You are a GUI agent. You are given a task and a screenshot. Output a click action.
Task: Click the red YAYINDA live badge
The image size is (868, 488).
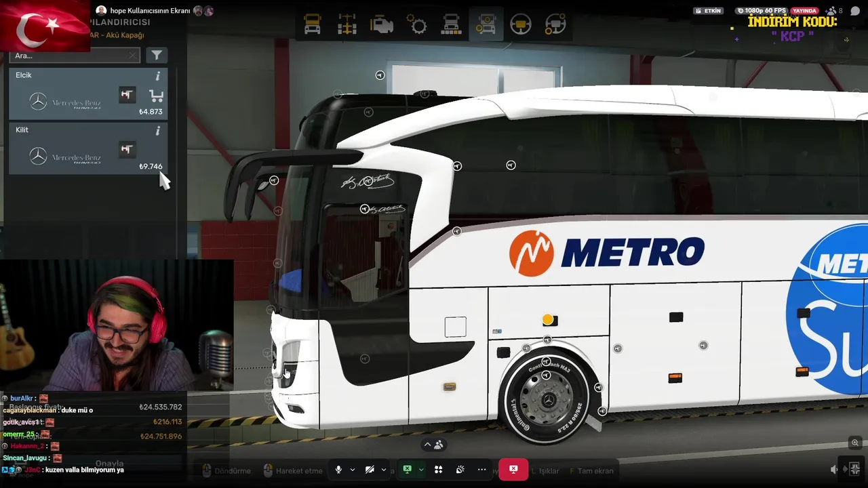point(804,11)
